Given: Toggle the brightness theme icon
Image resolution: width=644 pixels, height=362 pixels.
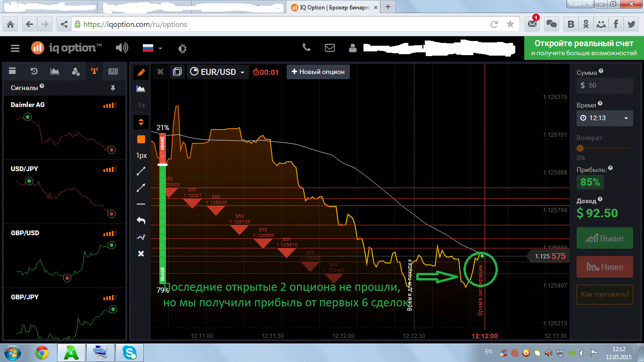Looking at the screenshot, I should 182,48.
